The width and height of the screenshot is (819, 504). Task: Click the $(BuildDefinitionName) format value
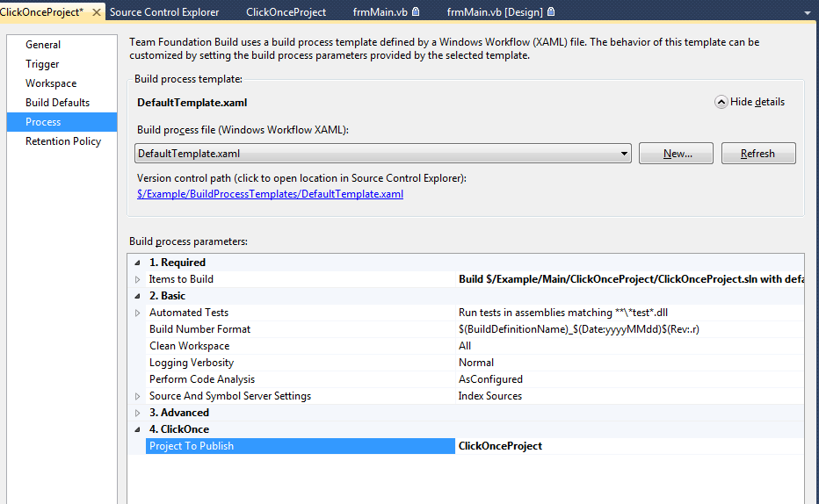[579, 329]
